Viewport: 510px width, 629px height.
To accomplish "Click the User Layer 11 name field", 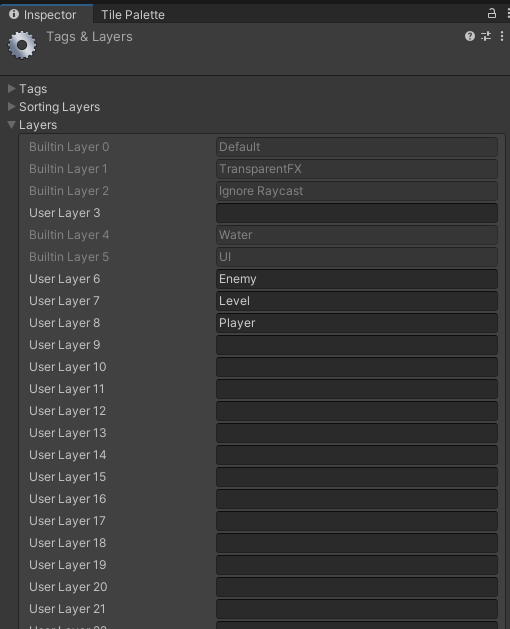I will [357, 389].
